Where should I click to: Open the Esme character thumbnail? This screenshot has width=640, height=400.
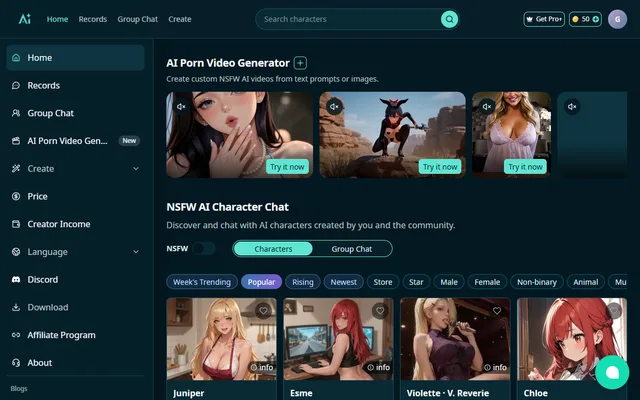click(x=338, y=339)
